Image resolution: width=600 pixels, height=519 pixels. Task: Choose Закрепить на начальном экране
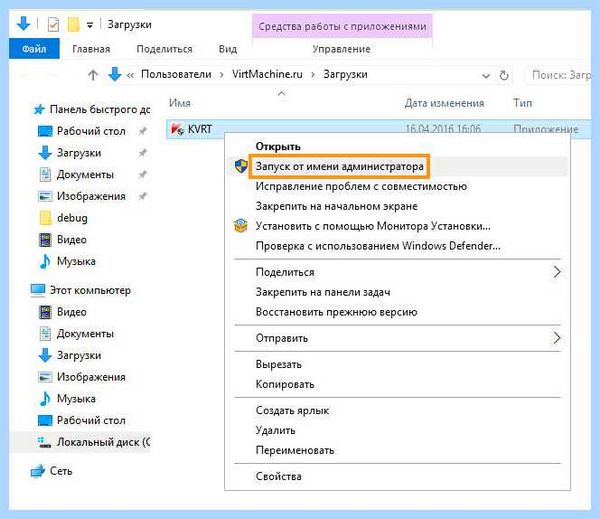click(x=336, y=206)
